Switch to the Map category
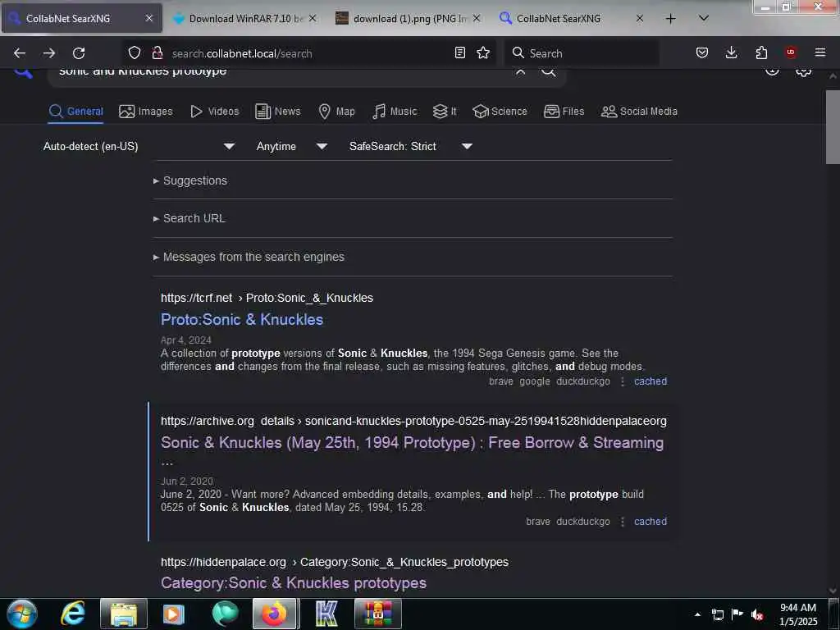 [x=336, y=112]
